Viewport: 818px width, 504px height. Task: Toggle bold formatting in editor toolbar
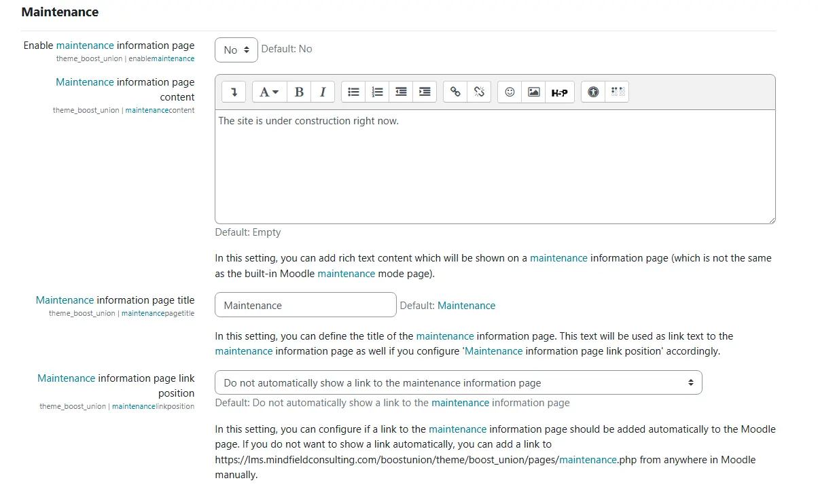pos(299,92)
